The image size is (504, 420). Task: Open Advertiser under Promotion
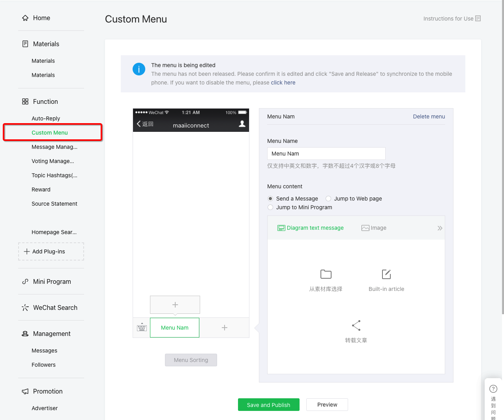[x=45, y=408]
